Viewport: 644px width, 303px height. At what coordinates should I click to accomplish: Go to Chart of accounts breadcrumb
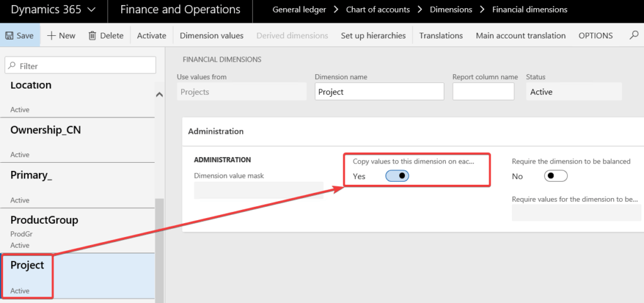(378, 9)
